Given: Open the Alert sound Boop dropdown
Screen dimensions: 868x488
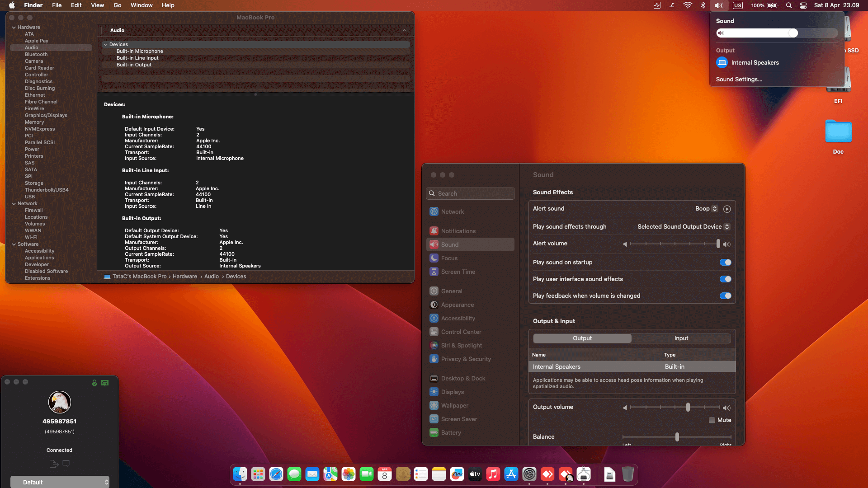Looking at the screenshot, I should coord(707,209).
